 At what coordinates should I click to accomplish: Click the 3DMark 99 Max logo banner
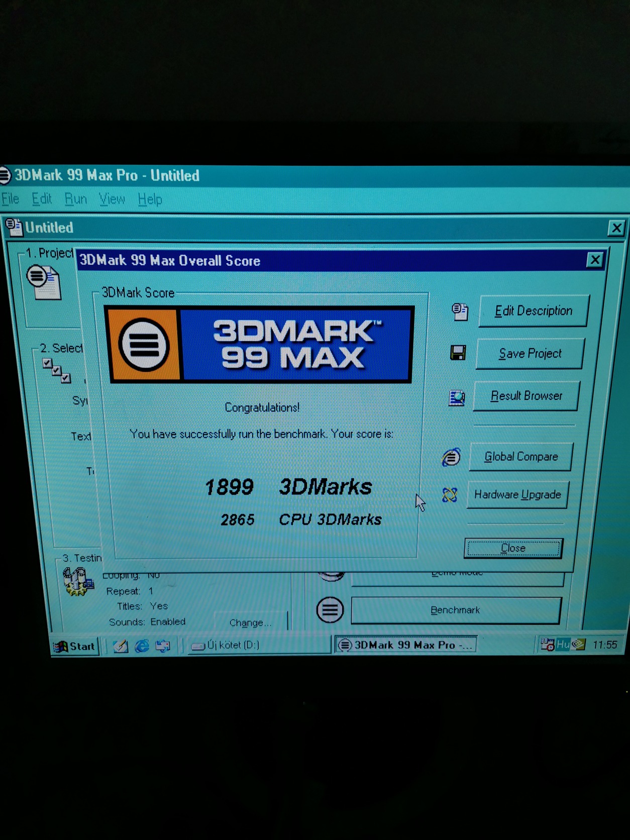261,345
